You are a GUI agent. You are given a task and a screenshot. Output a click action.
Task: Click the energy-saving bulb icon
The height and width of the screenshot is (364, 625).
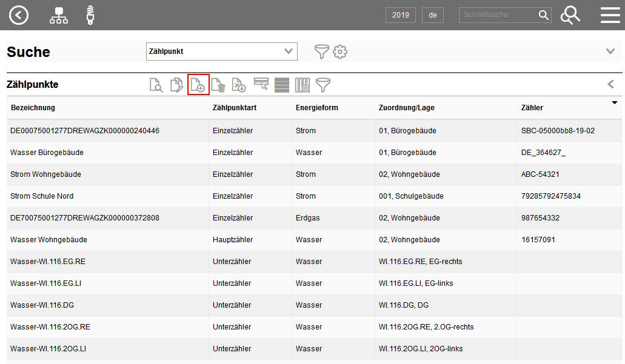[91, 15]
